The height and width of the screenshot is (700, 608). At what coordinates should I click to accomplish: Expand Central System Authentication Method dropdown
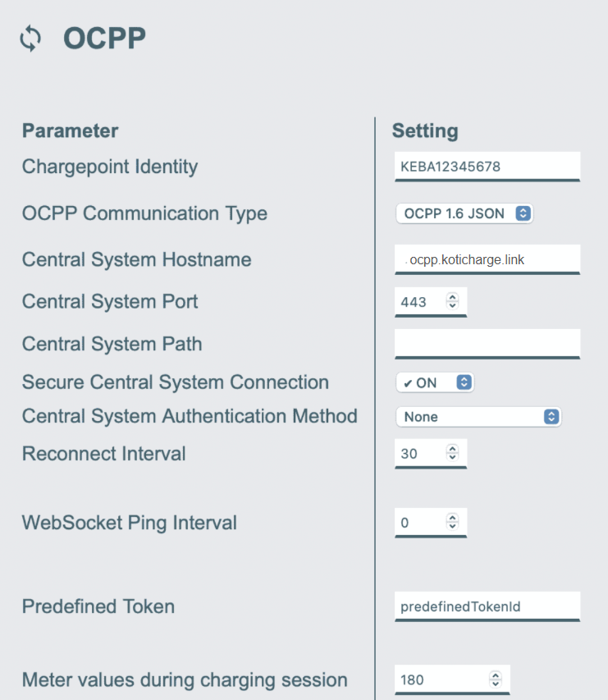pos(478,417)
